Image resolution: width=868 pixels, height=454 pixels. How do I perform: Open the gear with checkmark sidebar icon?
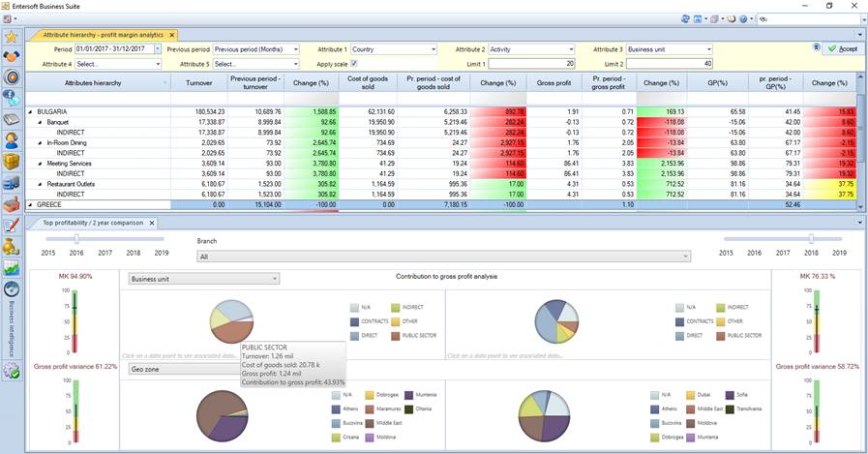(12, 369)
